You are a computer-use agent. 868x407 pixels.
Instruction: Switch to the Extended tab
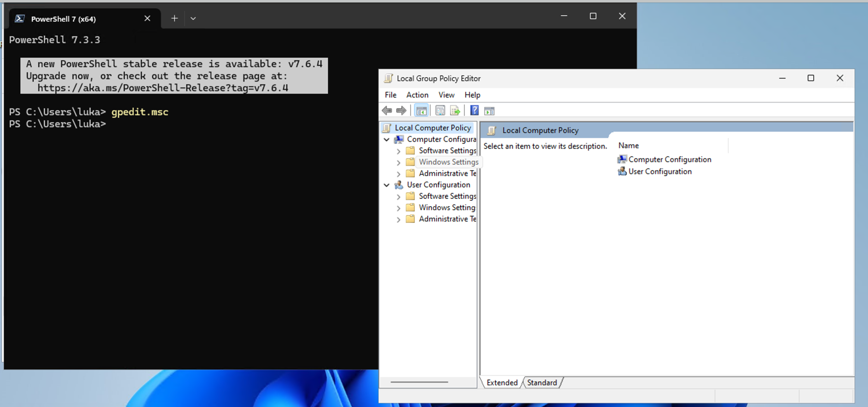tap(502, 382)
